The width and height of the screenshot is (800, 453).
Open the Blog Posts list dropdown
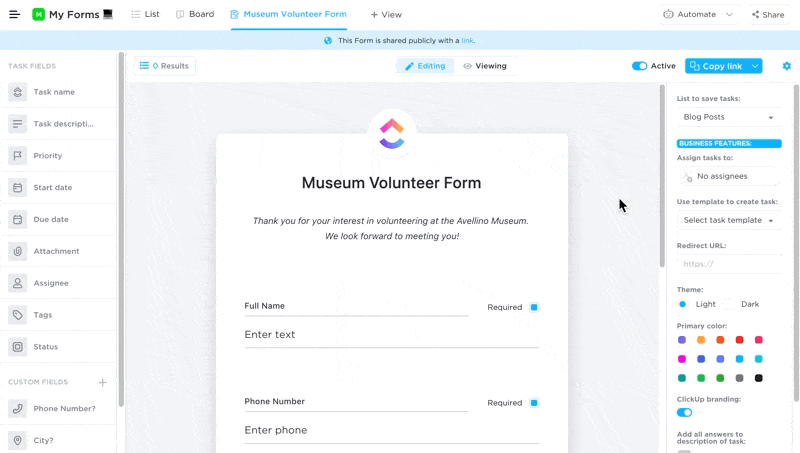[728, 117]
